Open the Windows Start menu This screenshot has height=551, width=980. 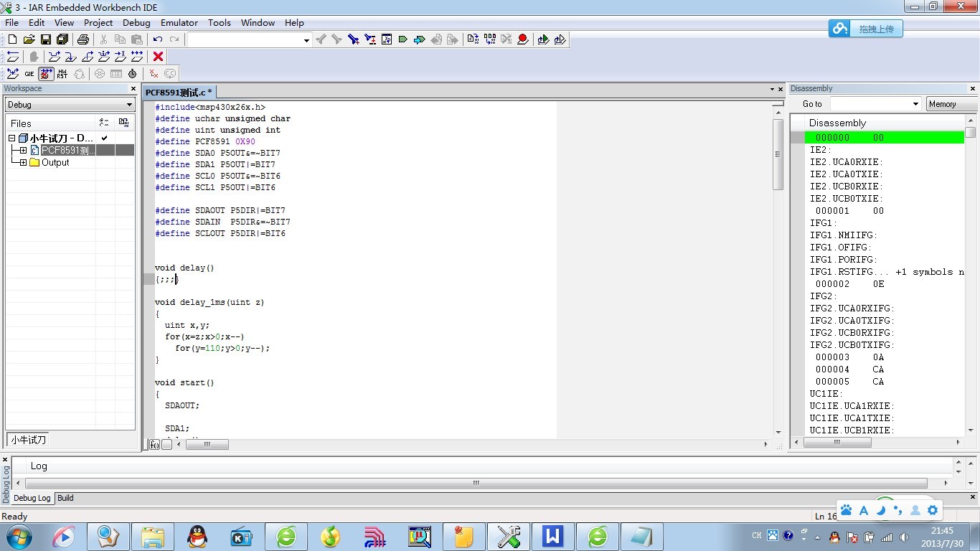(x=18, y=536)
